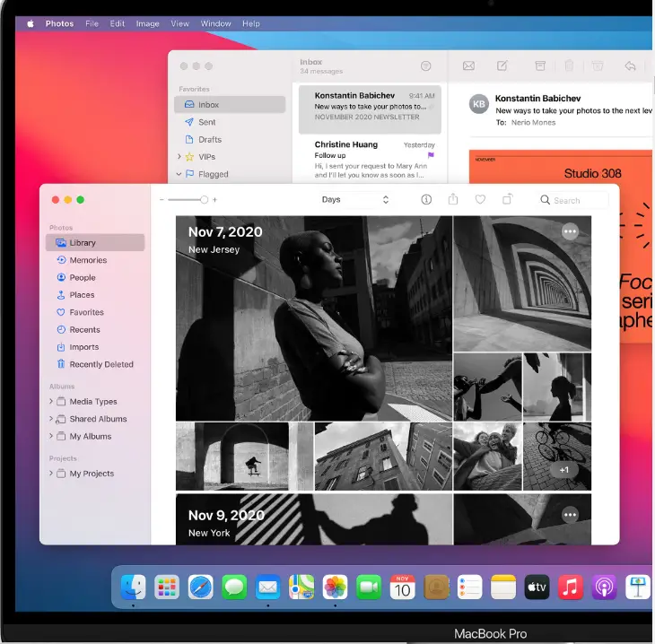Image resolution: width=655 pixels, height=644 pixels.
Task: Adjust the thumbnail zoom slider handle
Action: [x=204, y=200]
